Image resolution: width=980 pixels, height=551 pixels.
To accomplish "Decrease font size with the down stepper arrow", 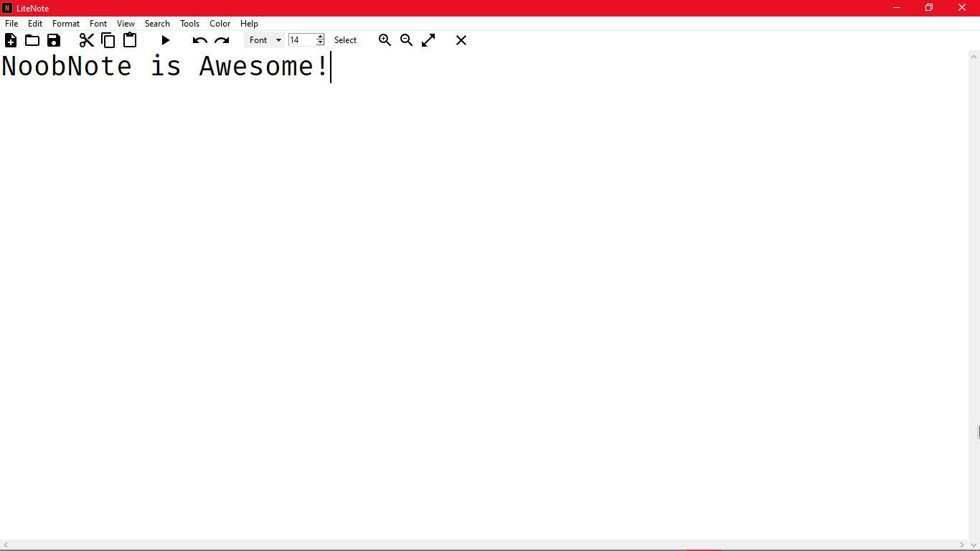I will [x=320, y=43].
